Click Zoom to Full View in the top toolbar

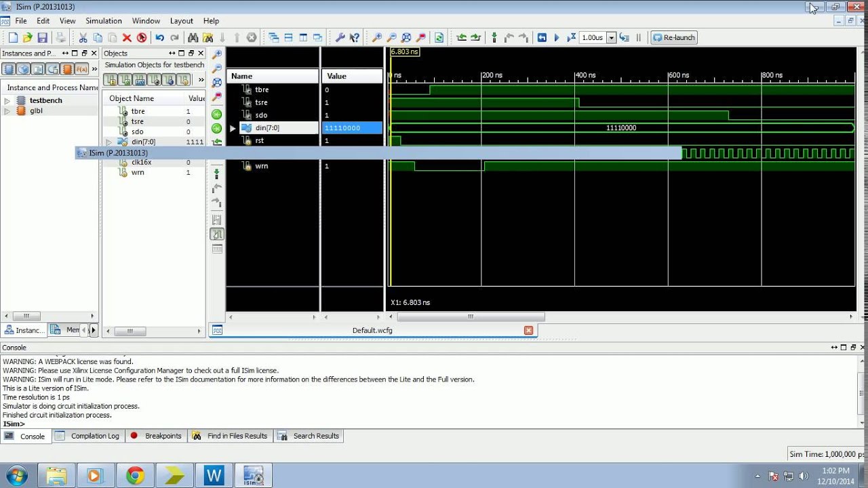pyautogui.click(x=407, y=38)
